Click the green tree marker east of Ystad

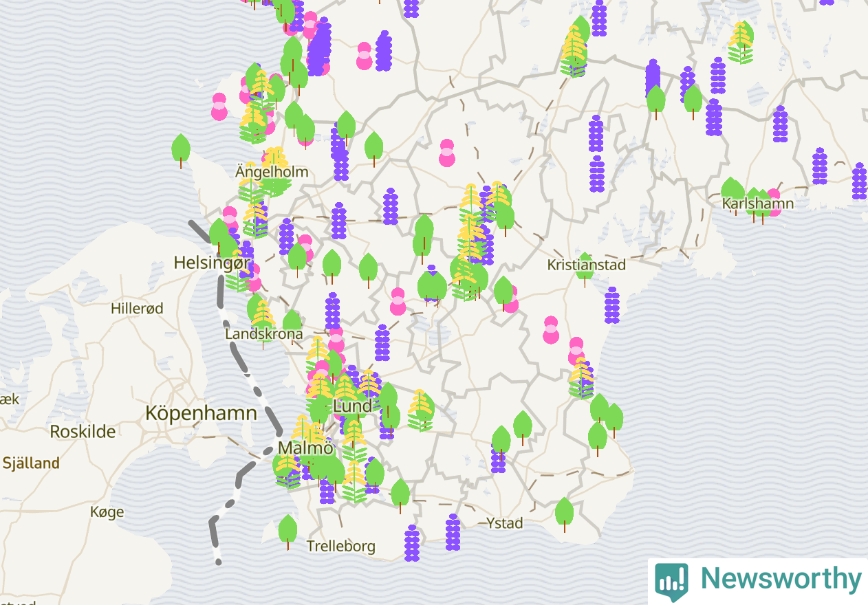564,514
